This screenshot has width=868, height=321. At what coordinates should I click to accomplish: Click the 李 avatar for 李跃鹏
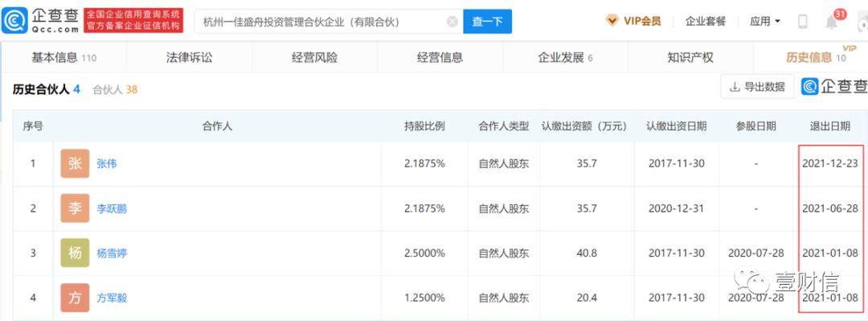pos(75,208)
